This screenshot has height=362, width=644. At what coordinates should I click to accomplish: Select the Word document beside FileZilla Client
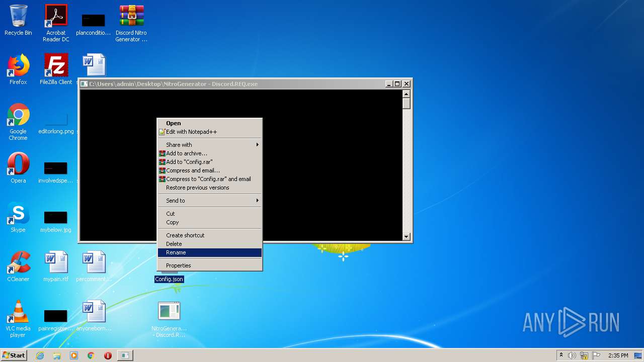click(x=94, y=65)
